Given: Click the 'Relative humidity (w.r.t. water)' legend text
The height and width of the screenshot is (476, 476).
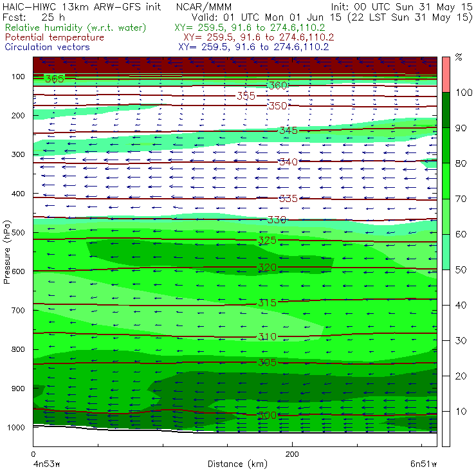Looking at the screenshot, I should 76,28.
